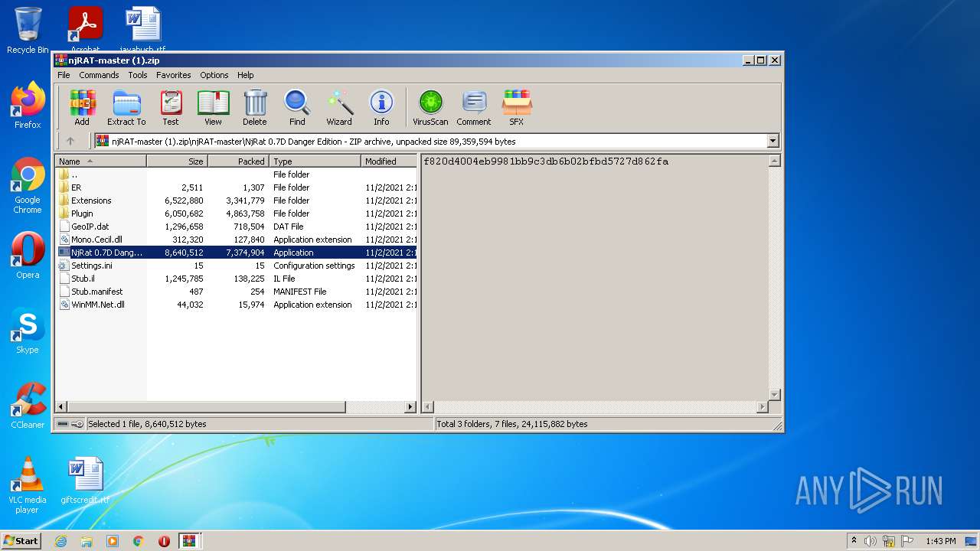Click the volume speaker tray icon
This screenshot has width=980, height=551.
[871, 541]
